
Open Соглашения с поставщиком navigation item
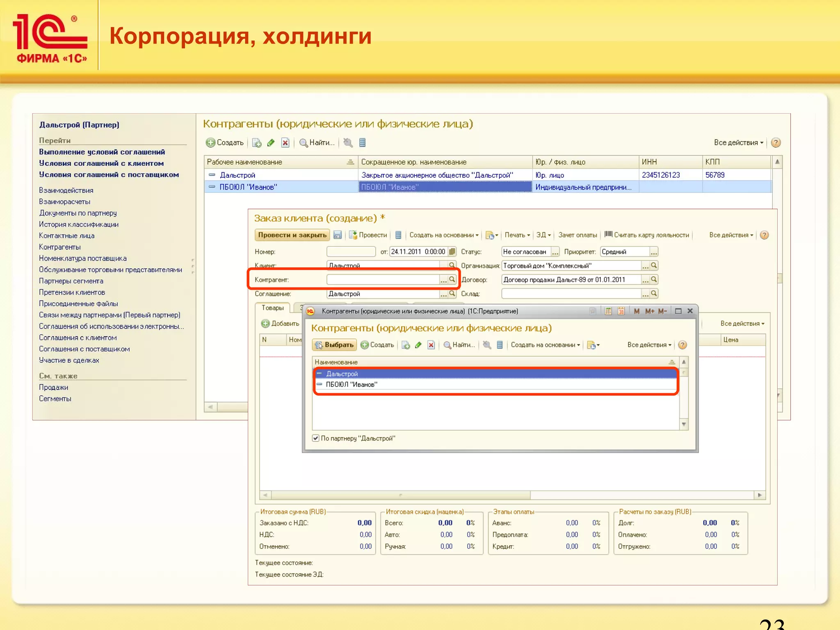84,349
